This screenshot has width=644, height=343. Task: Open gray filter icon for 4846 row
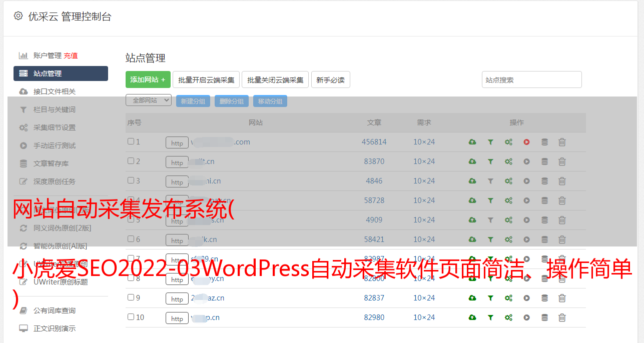[x=490, y=181]
